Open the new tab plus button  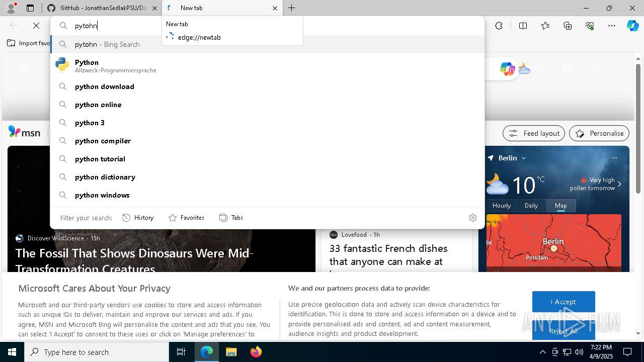click(x=291, y=8)
